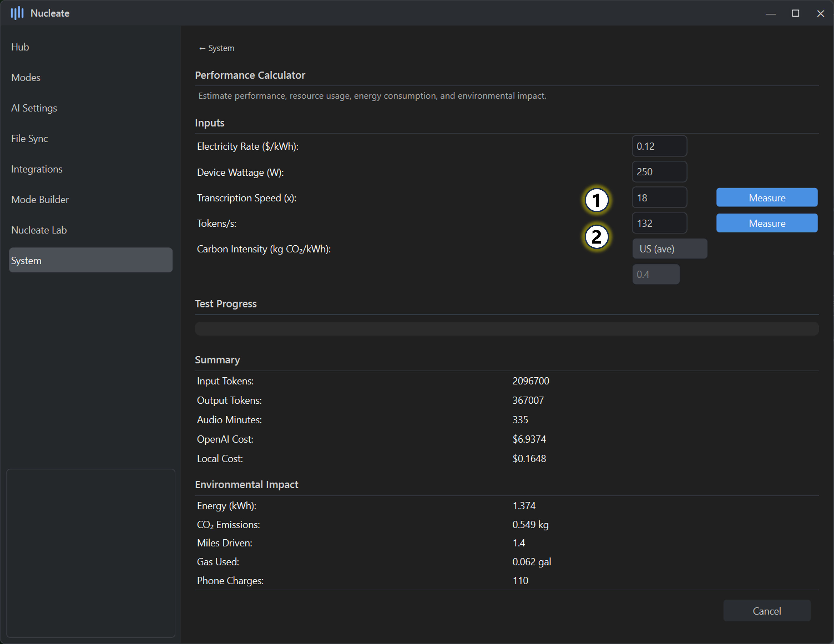Open Nucleate Lab in the sidebar
834x644 pixels.
tap(39, 230)
